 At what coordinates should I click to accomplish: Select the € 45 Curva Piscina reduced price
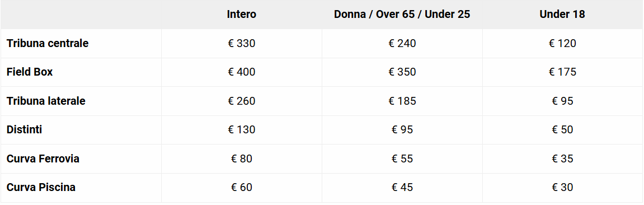click(x=402, y=187)
